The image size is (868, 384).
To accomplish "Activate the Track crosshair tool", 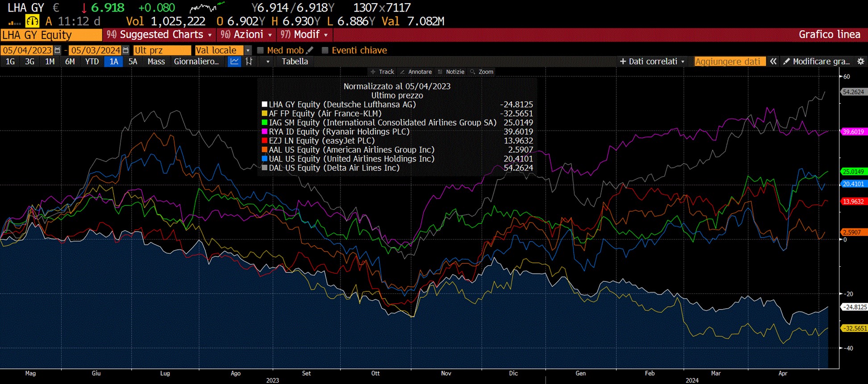I will pos(382,72).
